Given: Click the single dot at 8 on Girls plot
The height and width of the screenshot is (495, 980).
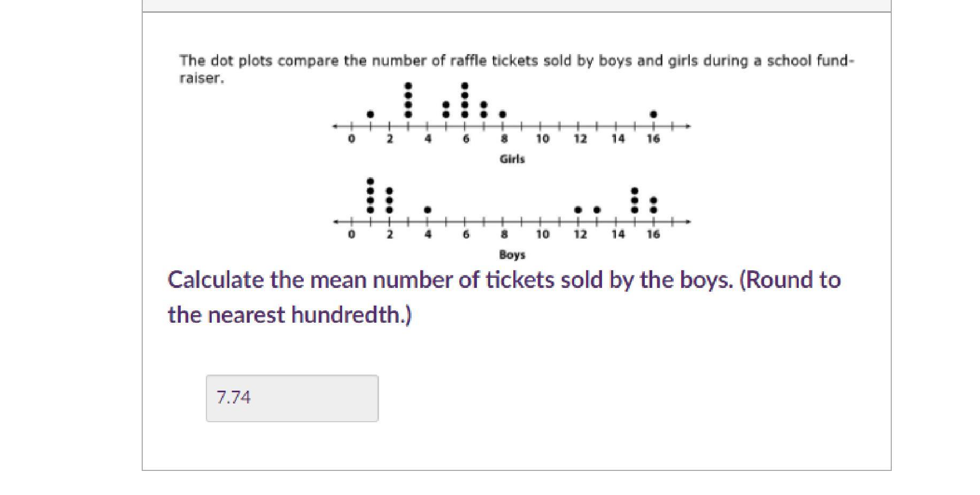Looking at the screenshot, I should coord(503,115).
